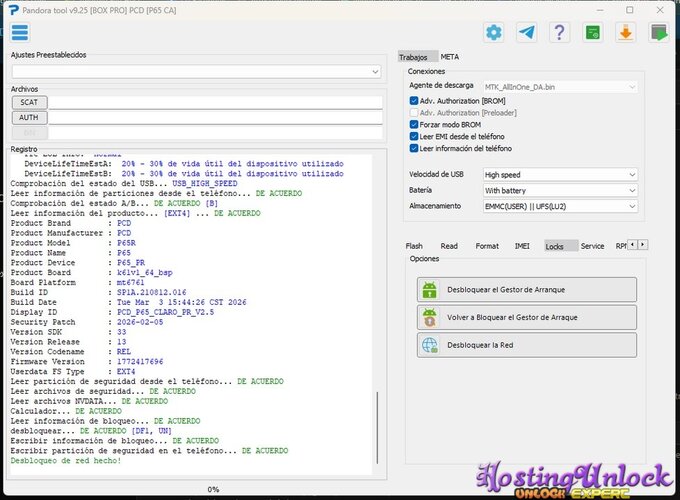Image resolution: width=680 pixels, height=500 pixels.
Task: Click the SCAT file path field
Action: coord(215,102)
